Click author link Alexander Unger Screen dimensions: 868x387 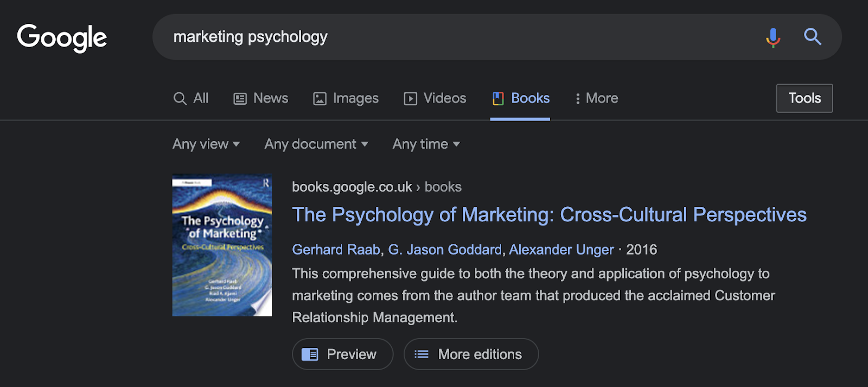(561, 250)
